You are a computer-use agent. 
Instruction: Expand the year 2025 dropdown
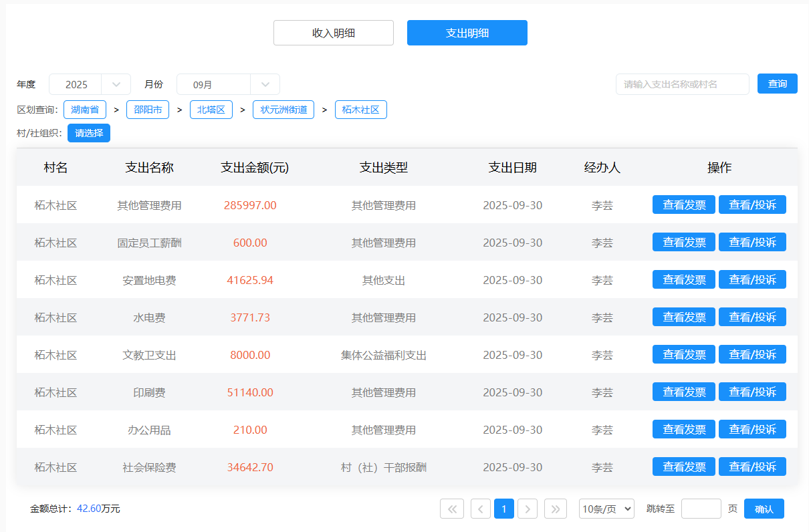pos(116,84)
